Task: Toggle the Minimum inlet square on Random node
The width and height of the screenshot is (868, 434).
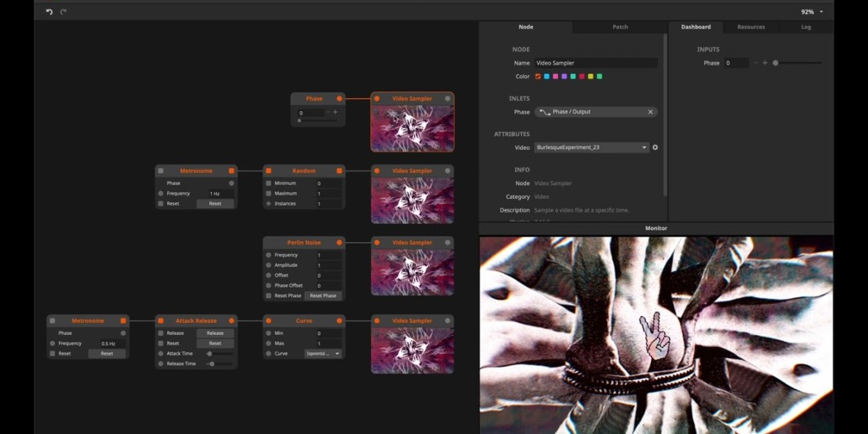Action: click(x=269, y=183)
